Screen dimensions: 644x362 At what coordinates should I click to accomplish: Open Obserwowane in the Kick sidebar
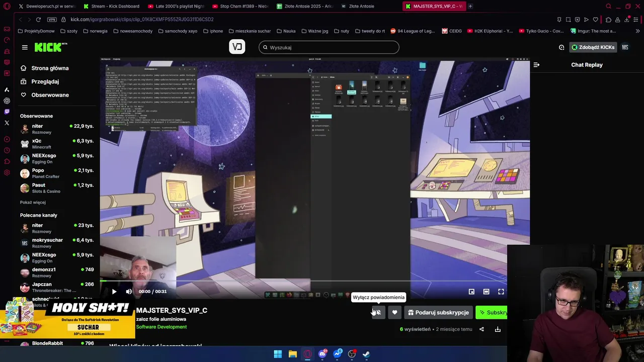44,95
